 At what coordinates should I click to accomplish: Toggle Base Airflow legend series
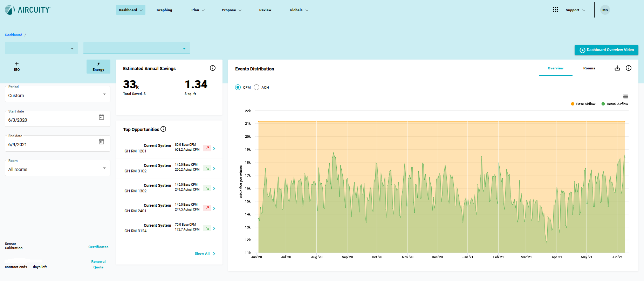click(583, 104)
